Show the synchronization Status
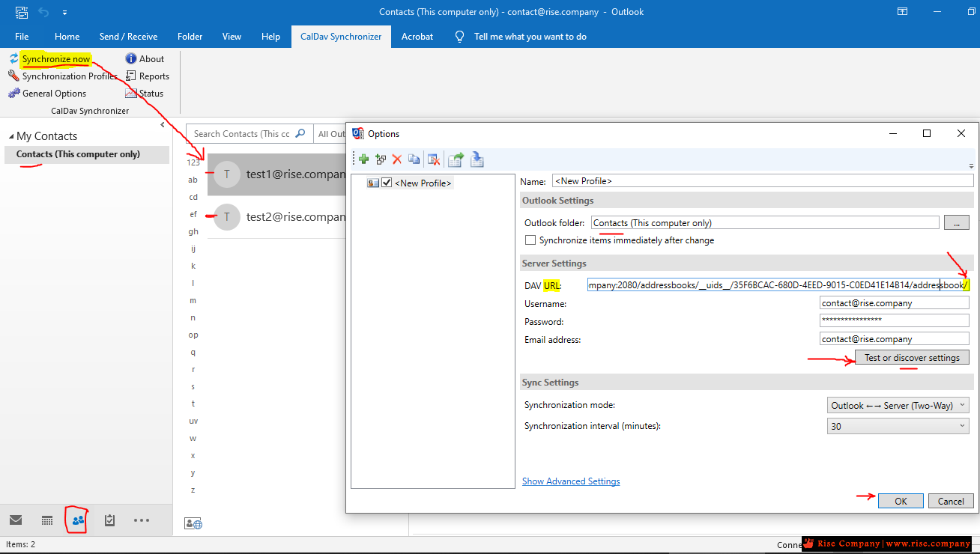Screen dimensions: 980x554 click(144, 94)
